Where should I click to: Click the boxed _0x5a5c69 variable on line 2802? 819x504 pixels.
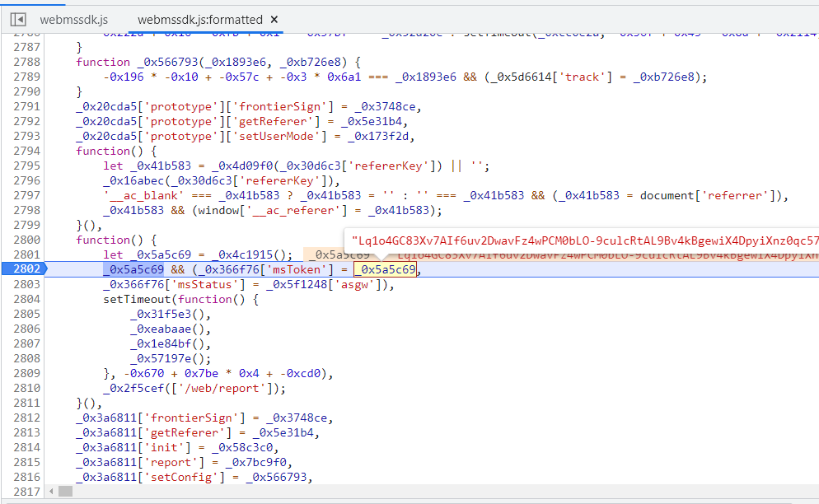tap(385, 269)
